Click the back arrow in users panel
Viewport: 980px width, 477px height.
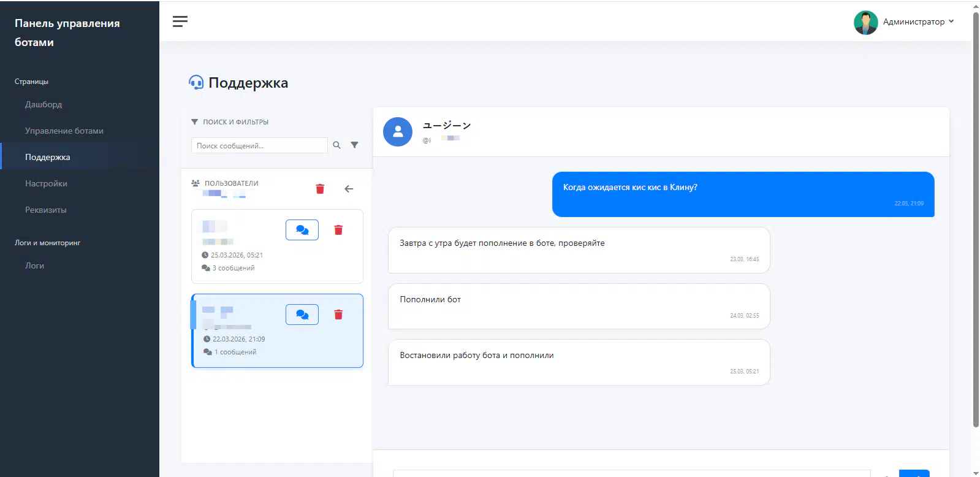coord(349,189)
